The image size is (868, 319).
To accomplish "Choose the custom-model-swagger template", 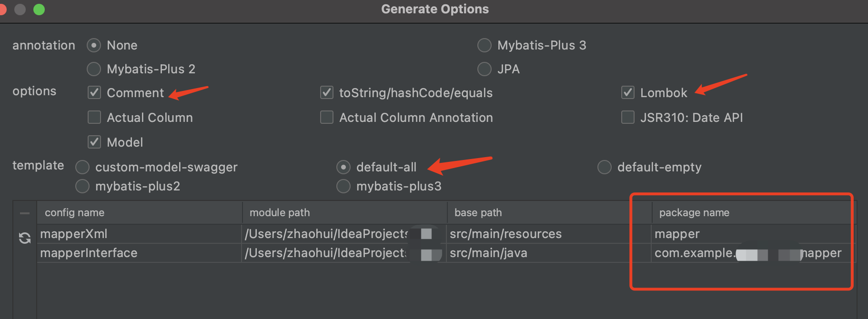I will coord(82,167).
